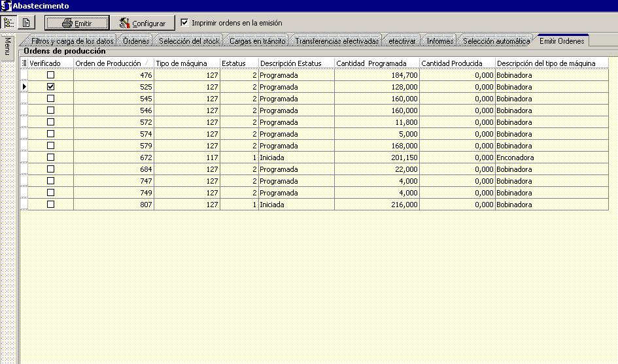Open the vertical Menu side panel
The height and width of the screenshot is (364, 618).
(8, 46)
